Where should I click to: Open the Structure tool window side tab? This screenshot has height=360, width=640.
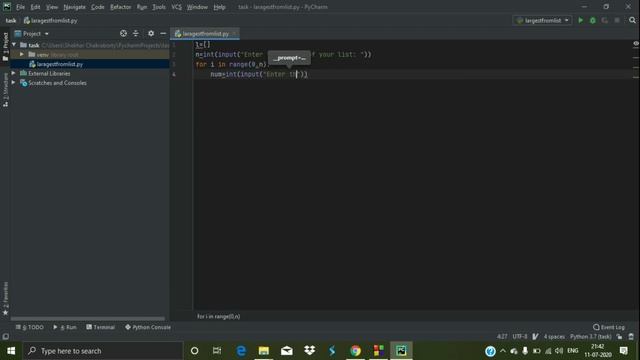click(5, 90)
